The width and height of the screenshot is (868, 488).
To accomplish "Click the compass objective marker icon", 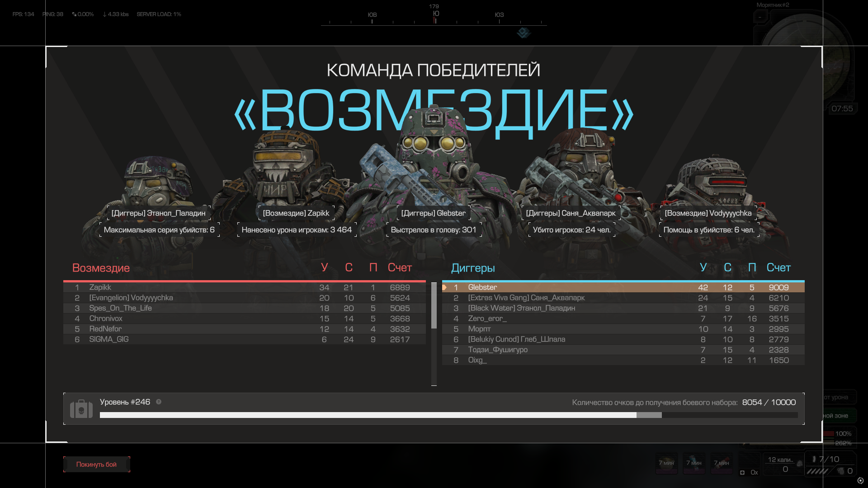I will click(x=524, y=33).
